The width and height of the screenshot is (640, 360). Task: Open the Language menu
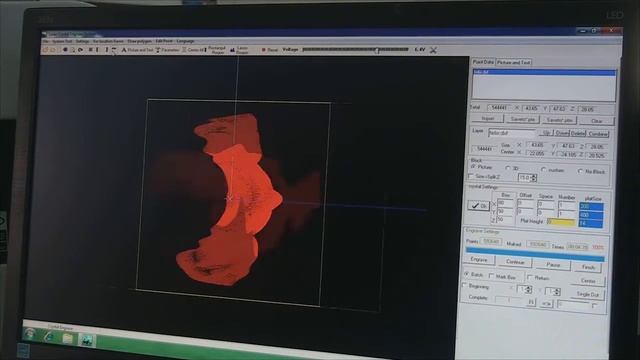click(x=185, y=41)
